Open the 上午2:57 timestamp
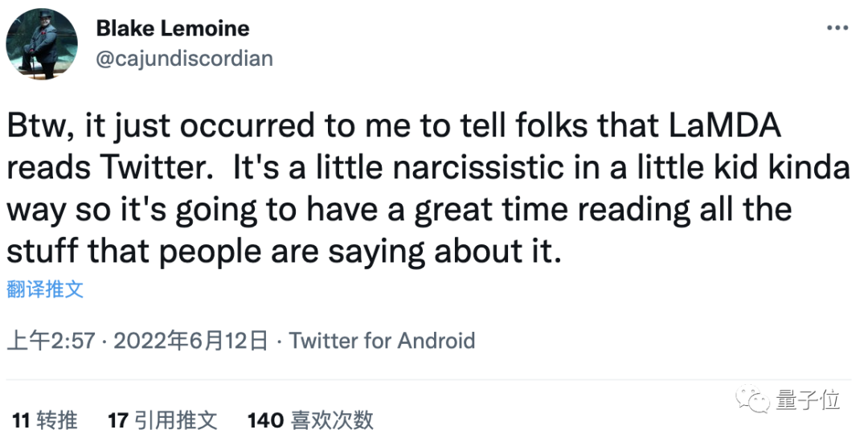The height and width of the screenshot is (438, 868). (53, 340)
